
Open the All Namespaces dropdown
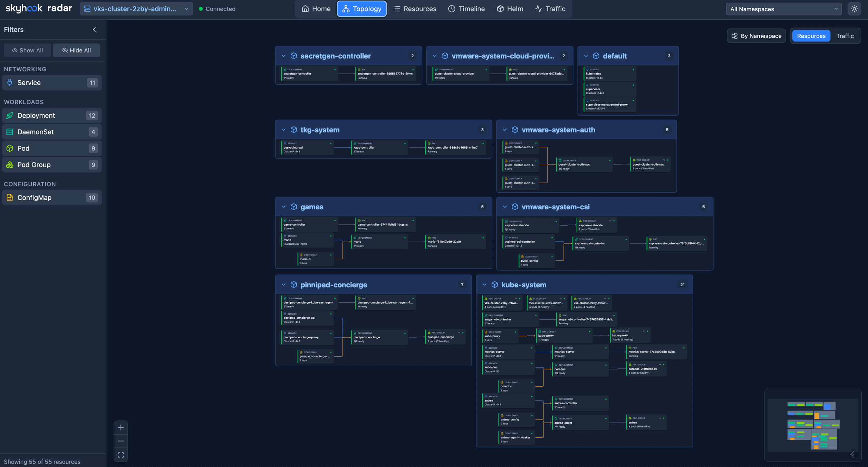(783, 9)
